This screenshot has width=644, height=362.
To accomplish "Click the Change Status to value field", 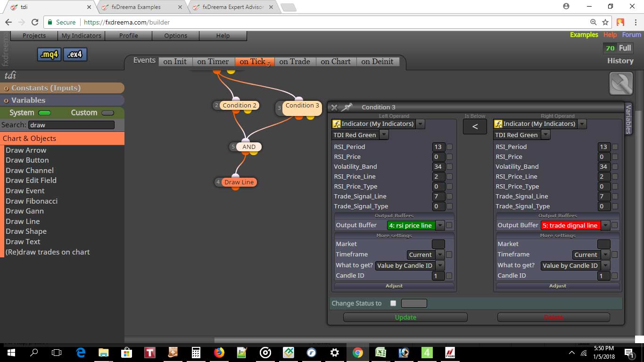I will point(414,304).
